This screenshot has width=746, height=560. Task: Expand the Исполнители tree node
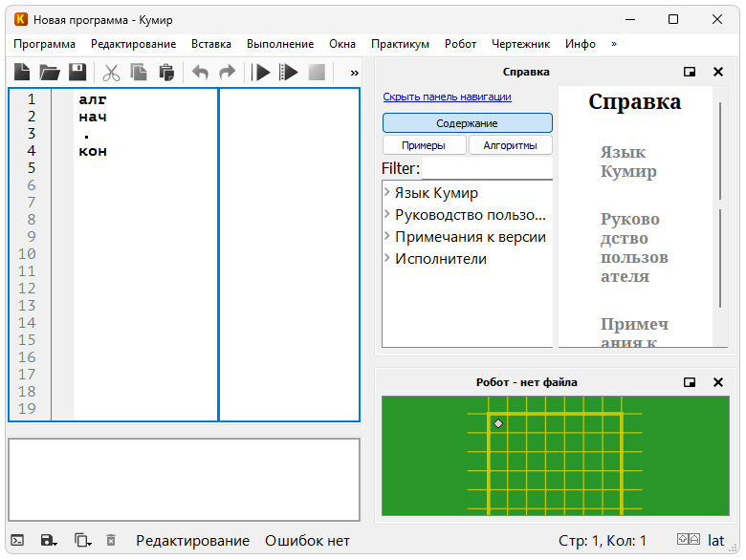[x=386, y=258]
